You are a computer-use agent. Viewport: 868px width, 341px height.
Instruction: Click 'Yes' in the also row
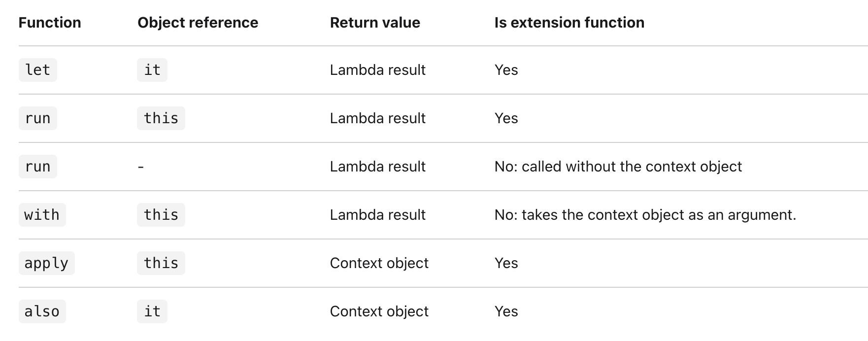(506, 311)
